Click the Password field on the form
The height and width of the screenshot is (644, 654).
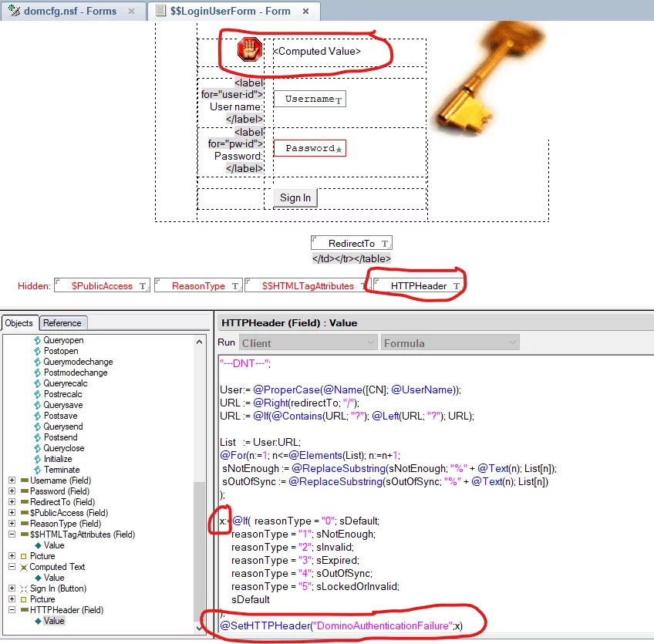310,148
